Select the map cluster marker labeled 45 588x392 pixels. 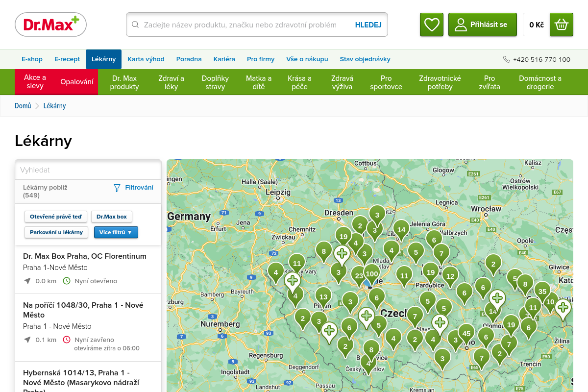pyautogui.click(x=466, y=333)
